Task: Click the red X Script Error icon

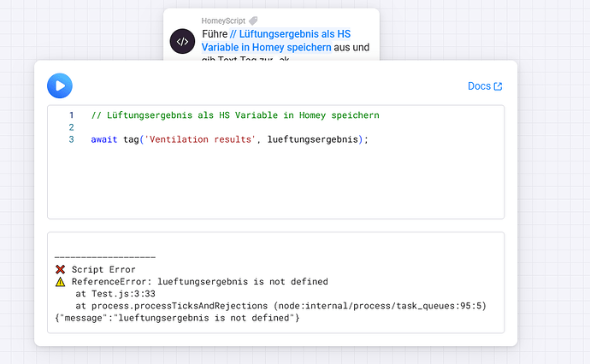Action: pos(60,269)
